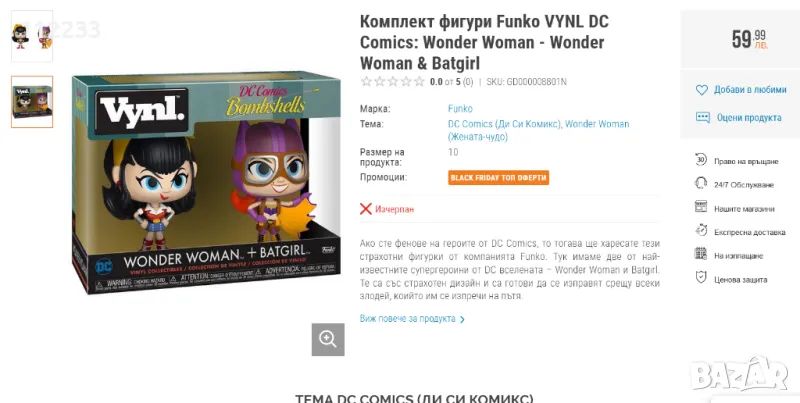Click 'Добави в любими' text link
Image resolution: width=800 pixels, height=403 pixels.
(750, 90)
